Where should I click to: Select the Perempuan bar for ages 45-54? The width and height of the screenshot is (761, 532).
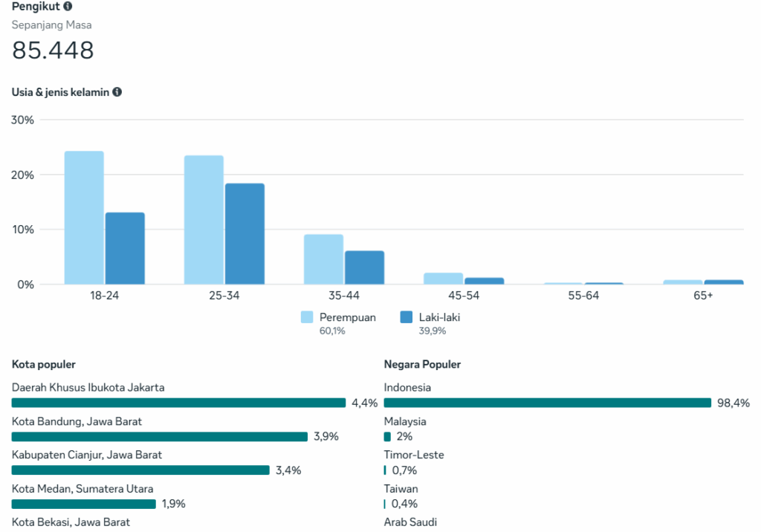pyautogui.click(x=444, y=279)
